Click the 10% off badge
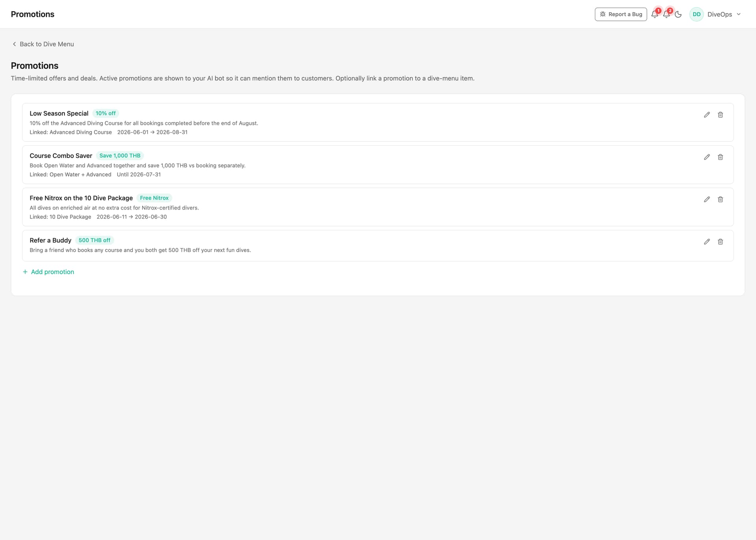The image size is (756, 540). point(106,113)
